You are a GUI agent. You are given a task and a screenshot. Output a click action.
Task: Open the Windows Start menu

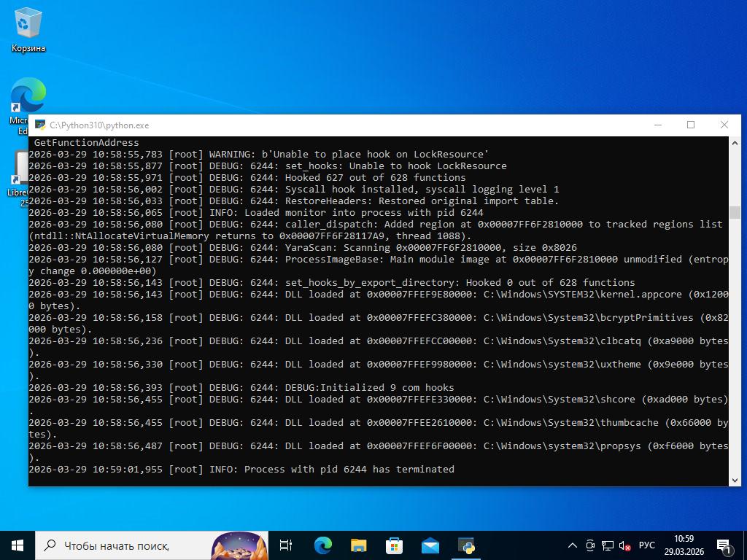[x=18, y=545]
